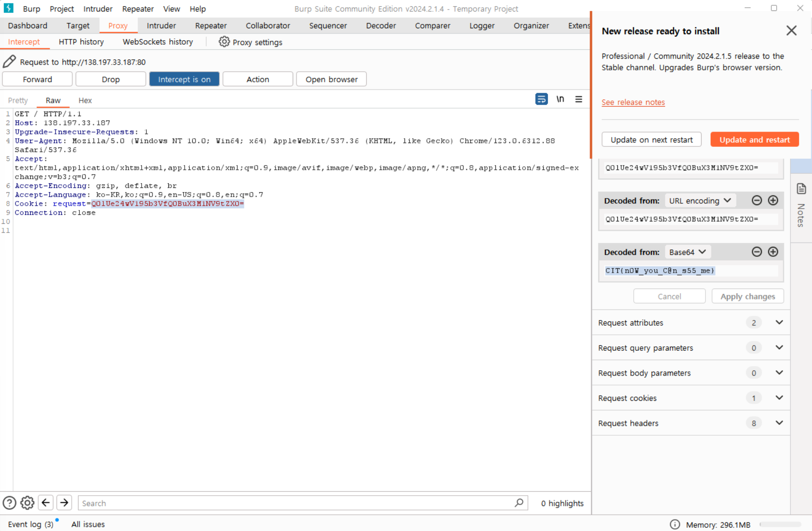This screenshot has width=812, height=531.
Task: Remove Base64 decode step (minus icon)
Action: coord(757,252)
